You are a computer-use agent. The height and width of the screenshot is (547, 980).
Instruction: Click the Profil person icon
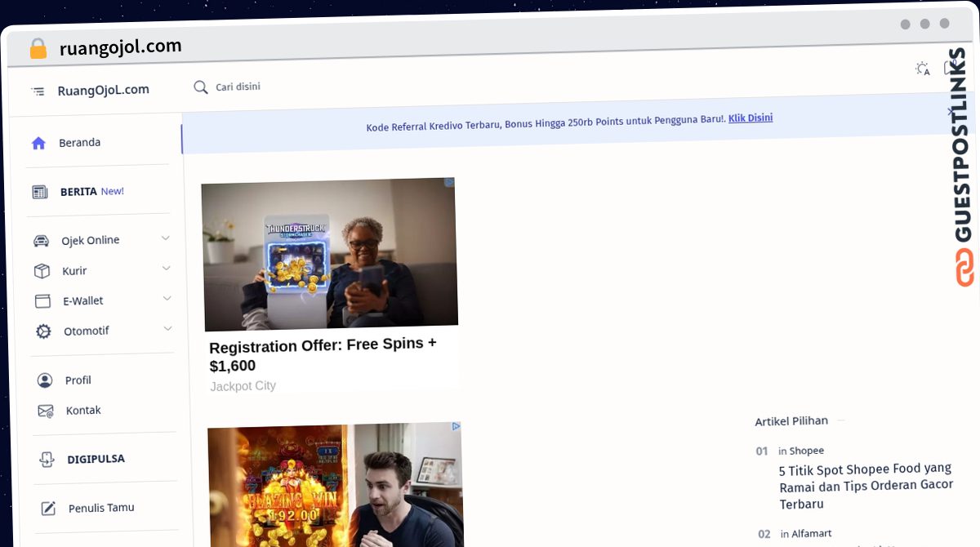coord(45,380)
